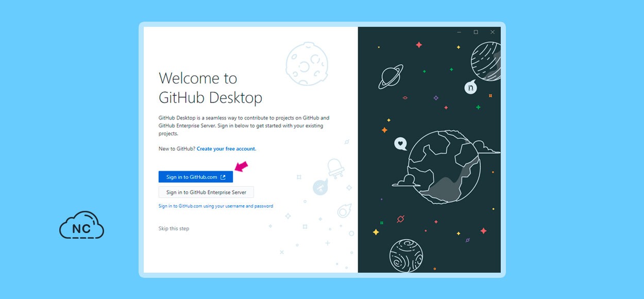This screenshot has width=644, height=299.
Task: Sign in using your username and password link
Action: point(216,206)
